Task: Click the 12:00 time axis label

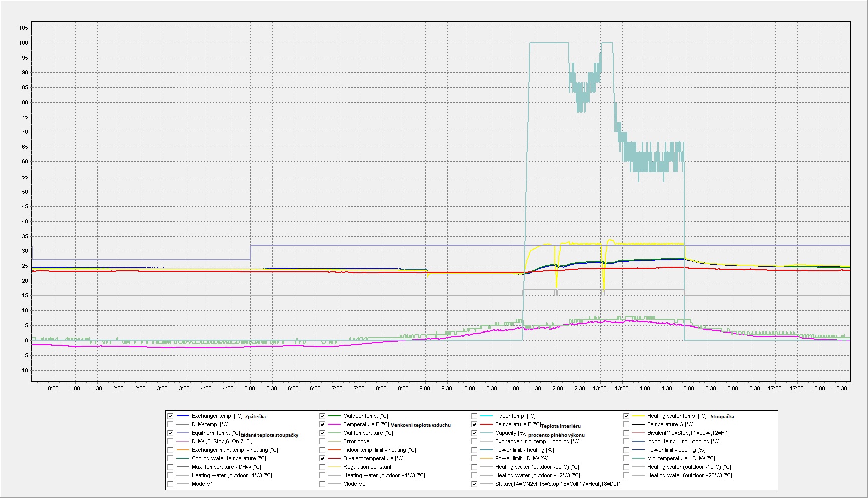Action: (556, 388)
